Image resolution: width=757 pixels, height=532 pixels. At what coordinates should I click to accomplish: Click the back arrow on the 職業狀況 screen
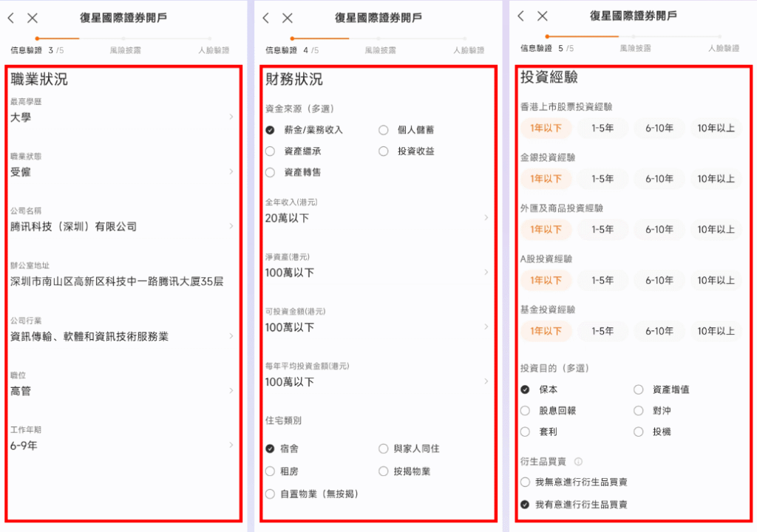pos(10,16)
